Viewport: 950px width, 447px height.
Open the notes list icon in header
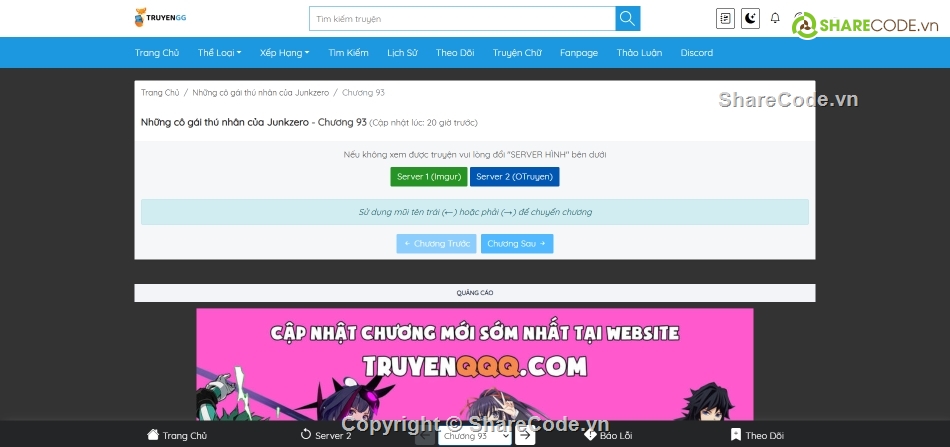pyautogui.click(x=725, y=18)
